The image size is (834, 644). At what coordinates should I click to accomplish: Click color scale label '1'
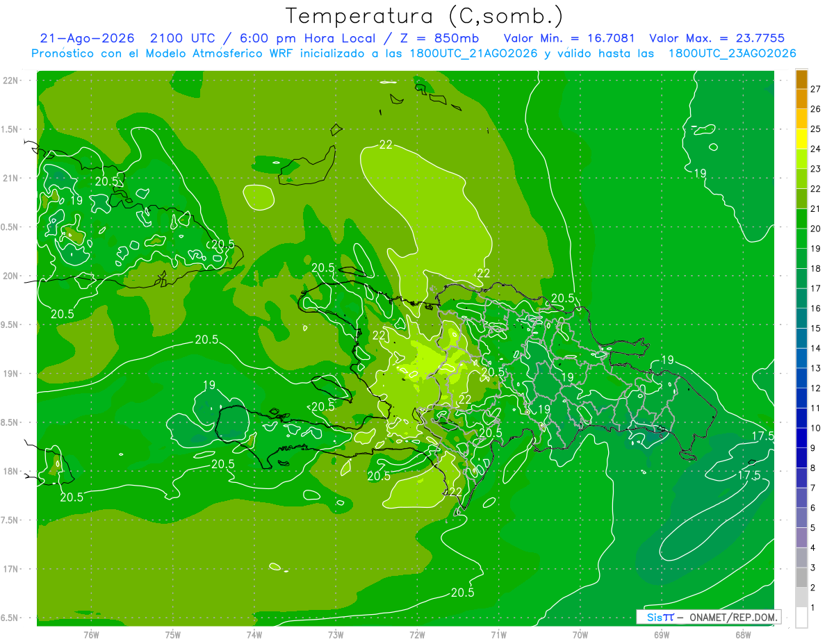(813, 608)
